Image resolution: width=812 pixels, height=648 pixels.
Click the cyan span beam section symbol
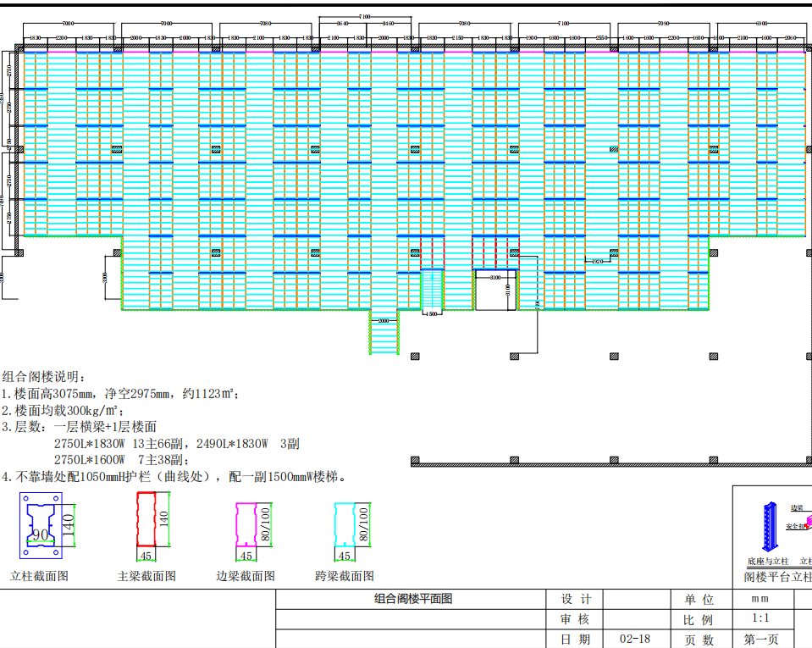[x=345, y=525]
